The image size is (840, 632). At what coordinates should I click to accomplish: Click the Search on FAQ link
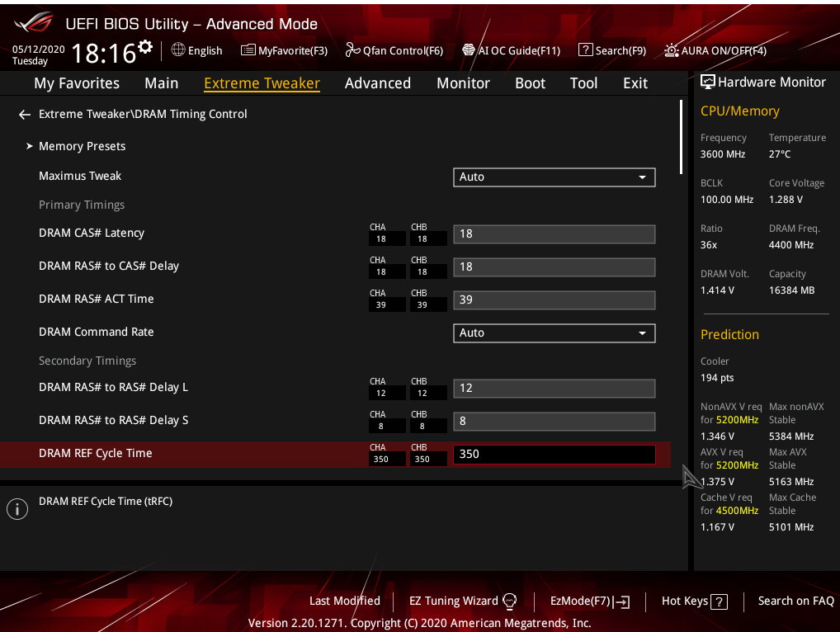click(796, 601)
